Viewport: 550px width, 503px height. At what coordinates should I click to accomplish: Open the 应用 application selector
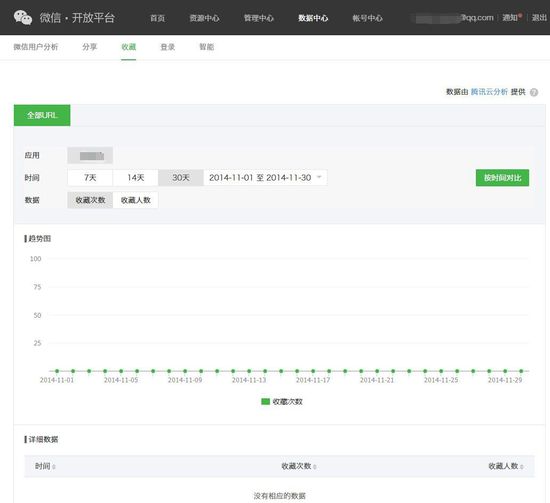[90, 155]
